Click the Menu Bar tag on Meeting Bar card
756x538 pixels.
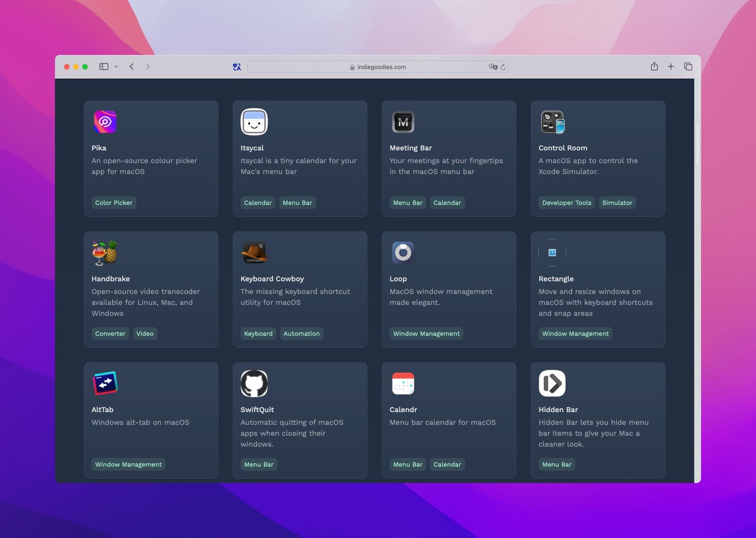[408, 203]
